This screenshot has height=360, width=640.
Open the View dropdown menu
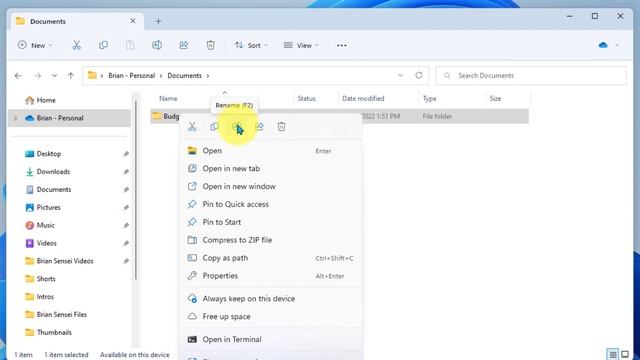click(301, 45)
